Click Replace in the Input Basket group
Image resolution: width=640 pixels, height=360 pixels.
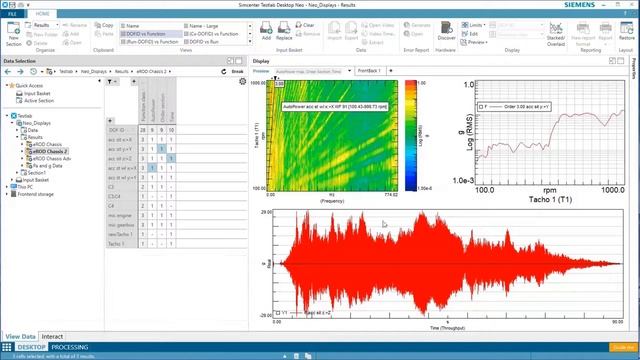[284, 31]
